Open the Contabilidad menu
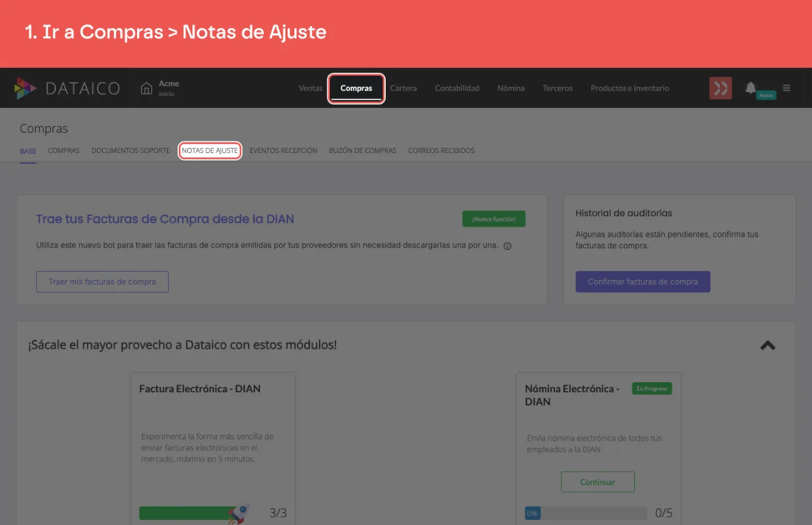 tap(457, 88)
